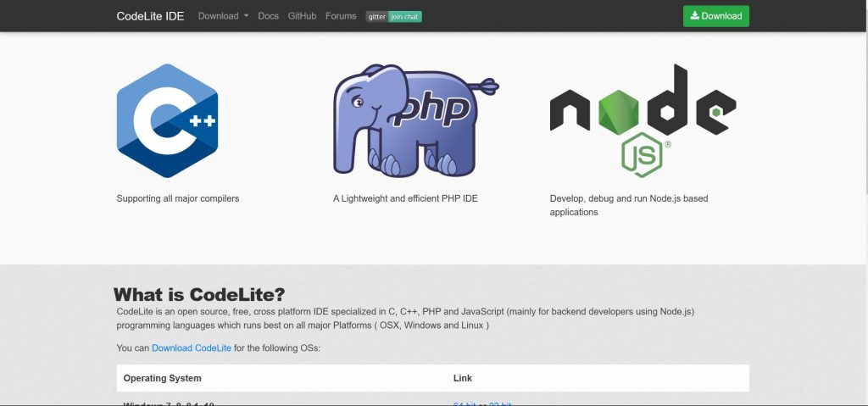Go to Docs page
This screenshot has height=406, width=868.
269,16
